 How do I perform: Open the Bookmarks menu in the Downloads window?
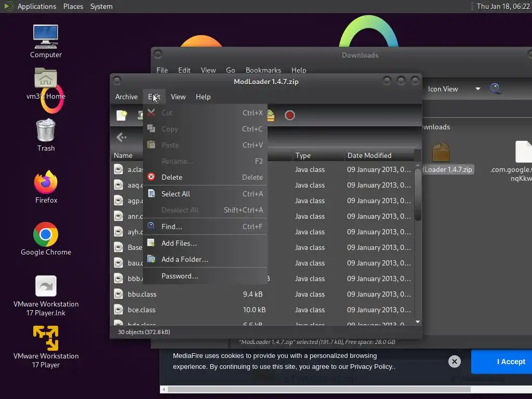263,70
